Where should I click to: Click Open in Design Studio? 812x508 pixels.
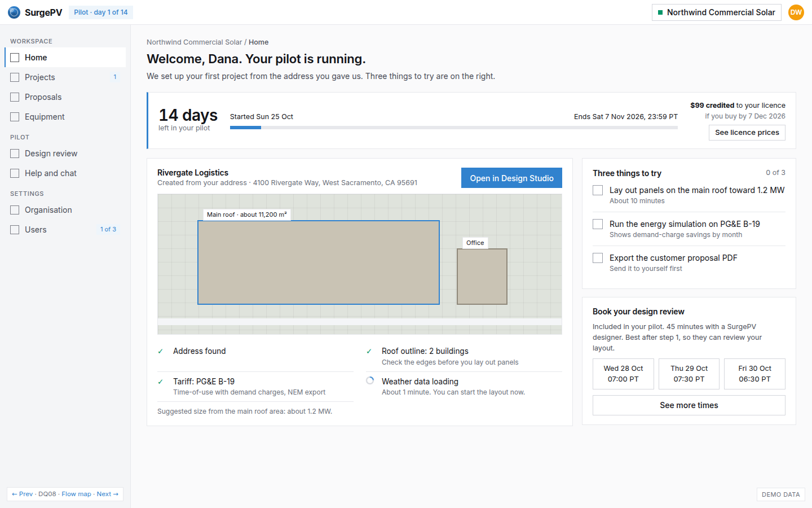tap(511, 178)
